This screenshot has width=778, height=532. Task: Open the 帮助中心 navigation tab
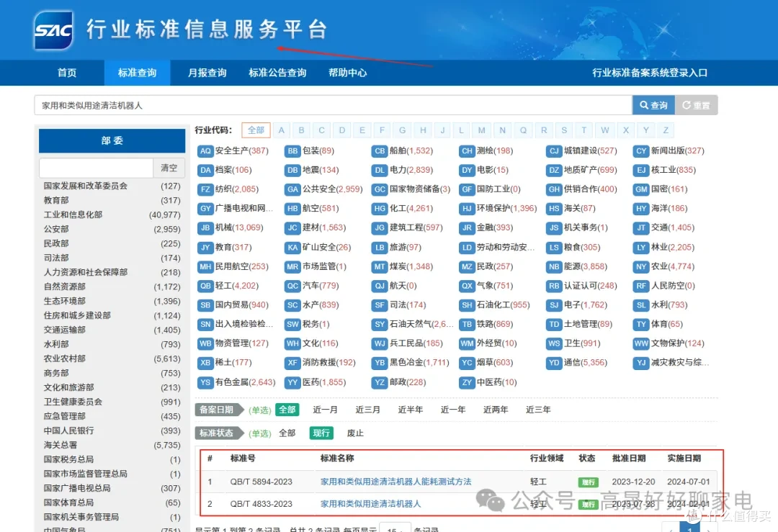point(347,73)
